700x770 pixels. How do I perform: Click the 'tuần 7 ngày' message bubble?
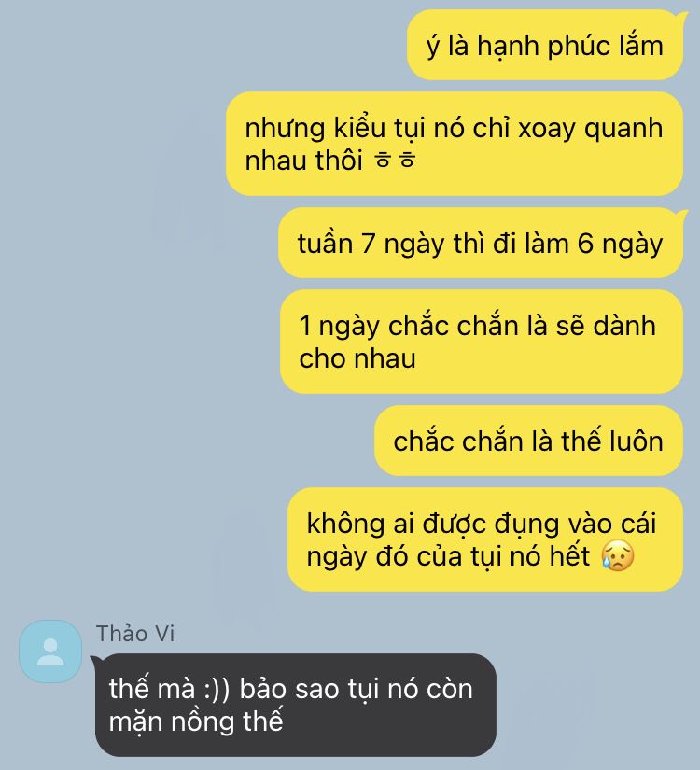[481, 243]
